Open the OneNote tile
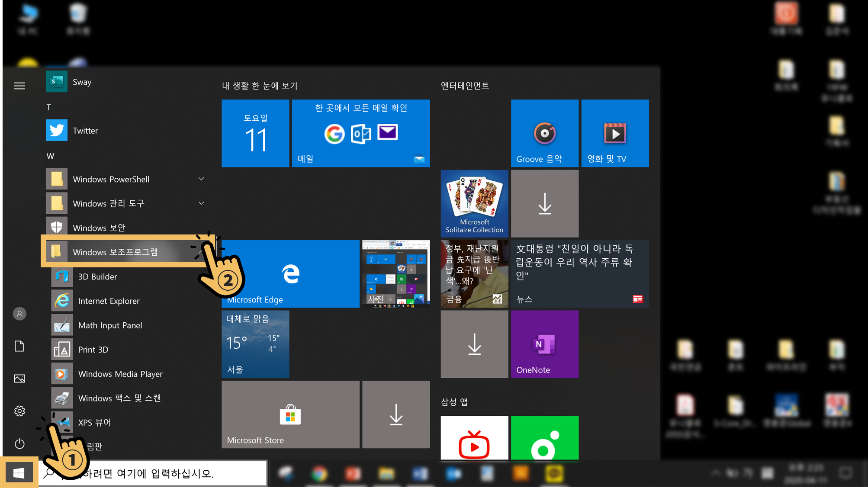Screen dimensions: 868x488 click(544, 344)
